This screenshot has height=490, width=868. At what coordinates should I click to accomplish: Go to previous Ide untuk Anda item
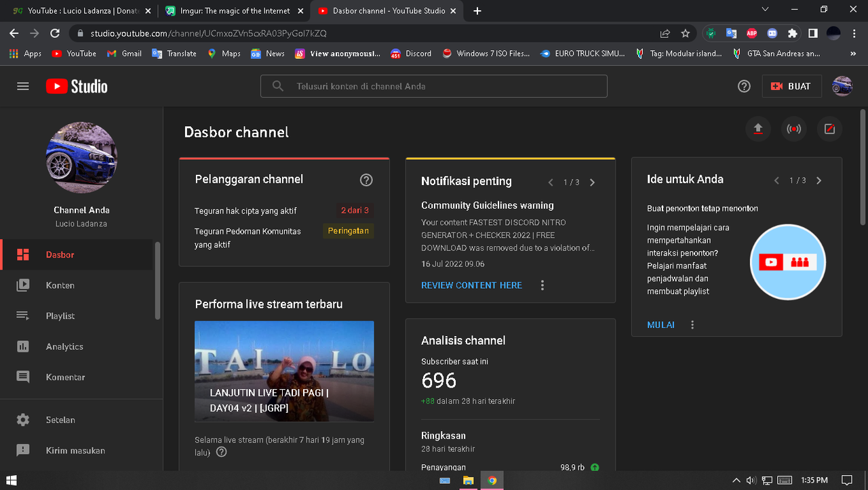pos(777,180)
